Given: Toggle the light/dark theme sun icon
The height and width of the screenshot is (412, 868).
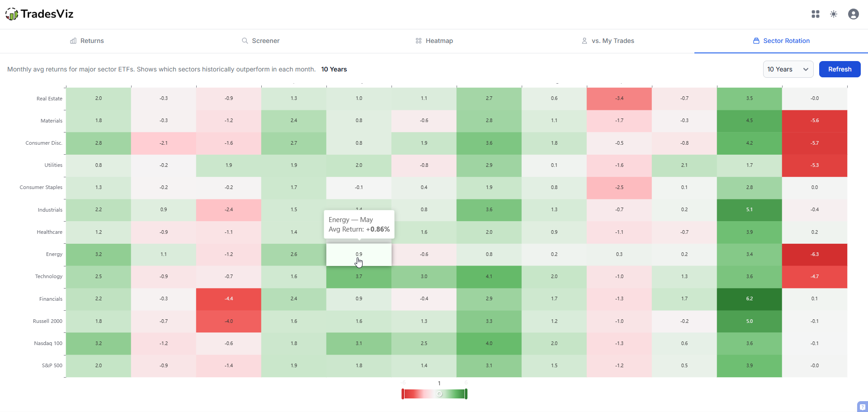Looking at the screenshot, I should click(x=834, y=14).
